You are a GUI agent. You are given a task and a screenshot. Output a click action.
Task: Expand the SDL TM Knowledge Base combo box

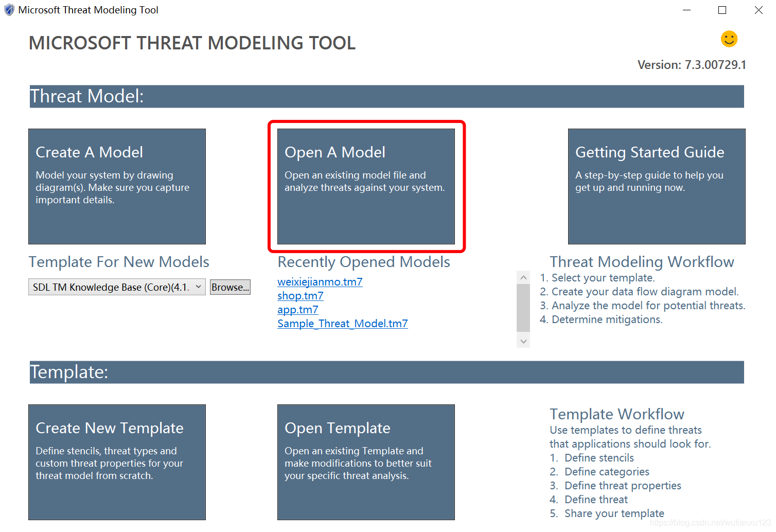(116, 287)
